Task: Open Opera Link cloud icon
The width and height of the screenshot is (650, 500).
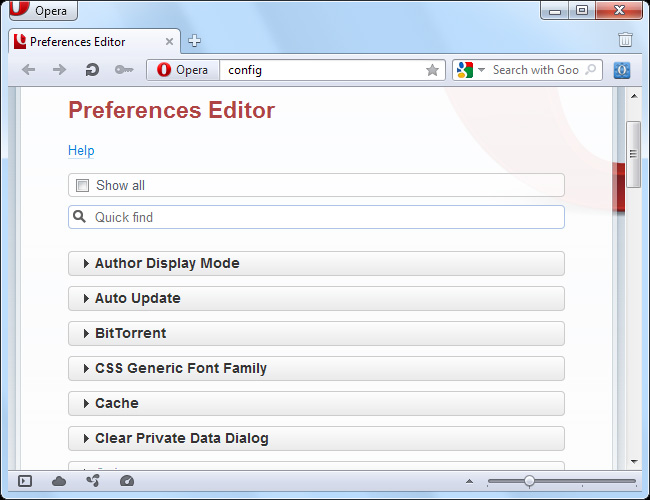Action: 59,481
